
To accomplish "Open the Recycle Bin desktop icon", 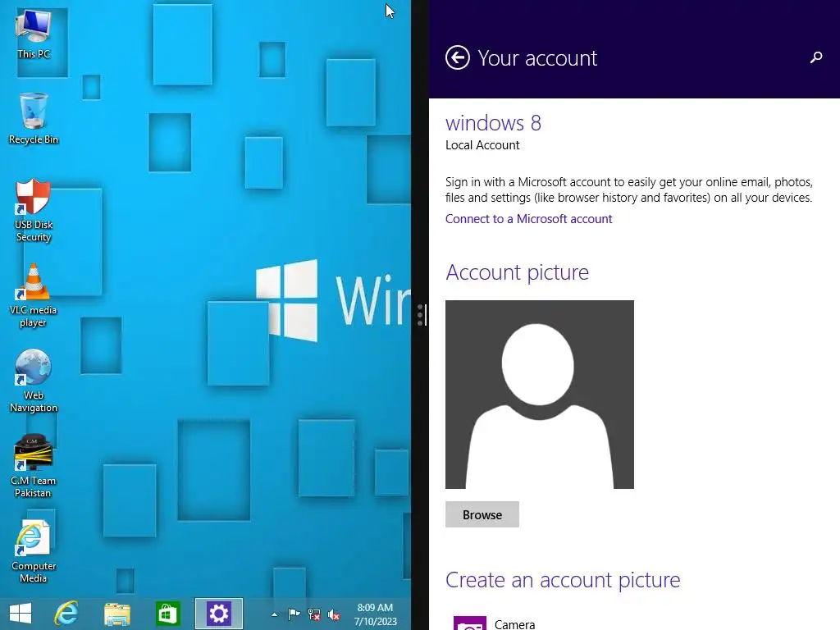I will tap(33, 118).
